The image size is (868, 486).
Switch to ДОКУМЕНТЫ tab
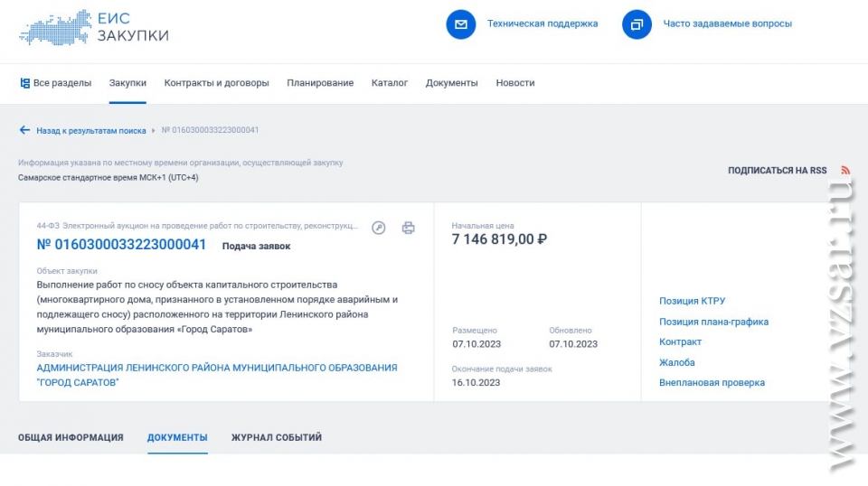click(x=177, y=437)
